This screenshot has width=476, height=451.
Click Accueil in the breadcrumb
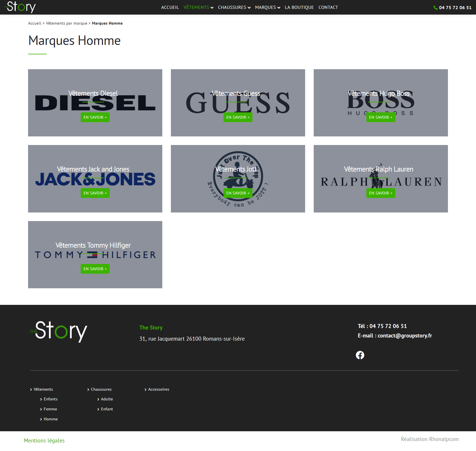(35, 23)
